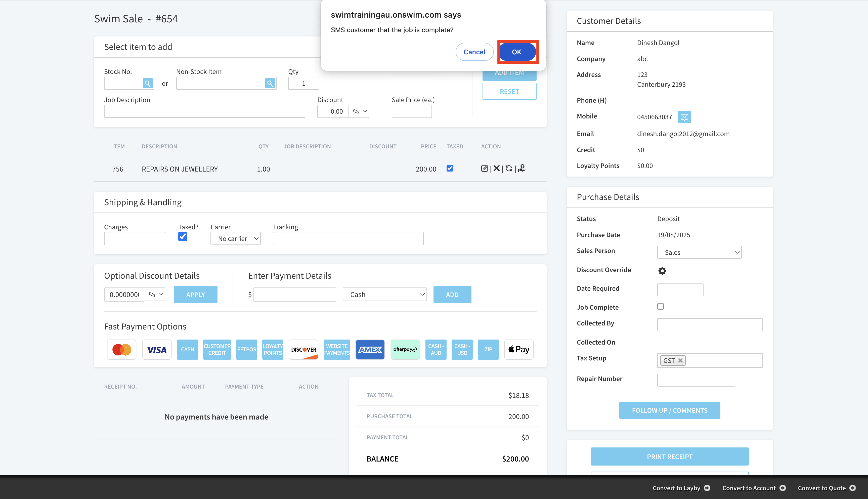
Task: Open Discount Override gear settings
Action: 662,271
